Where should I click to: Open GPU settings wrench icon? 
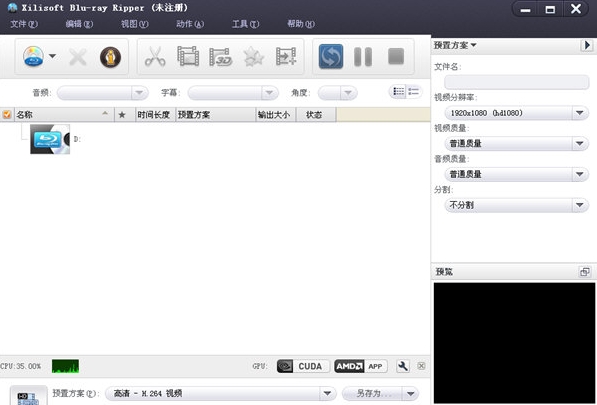403,366
